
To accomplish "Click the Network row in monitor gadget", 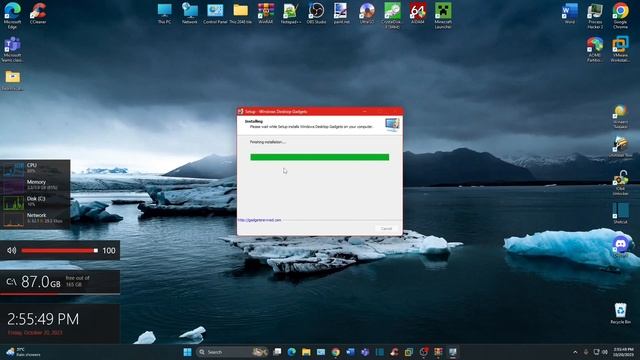I will [35, 218].
